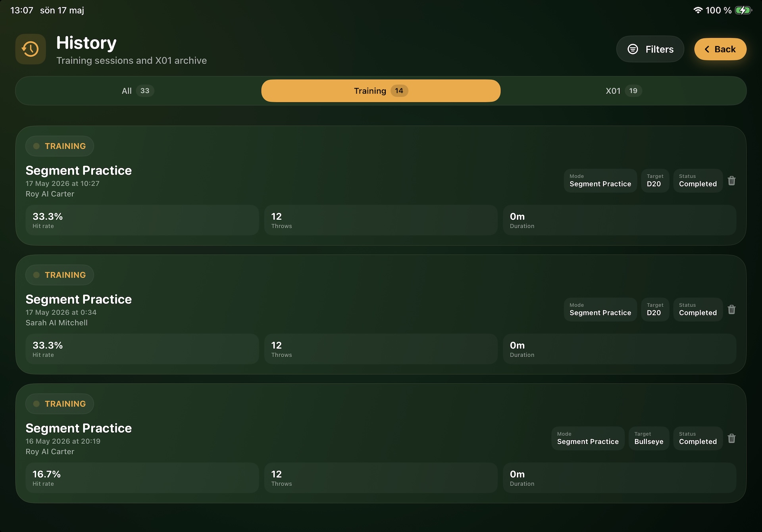Open the Filters panel
The image size is (762, 532).
650,49
